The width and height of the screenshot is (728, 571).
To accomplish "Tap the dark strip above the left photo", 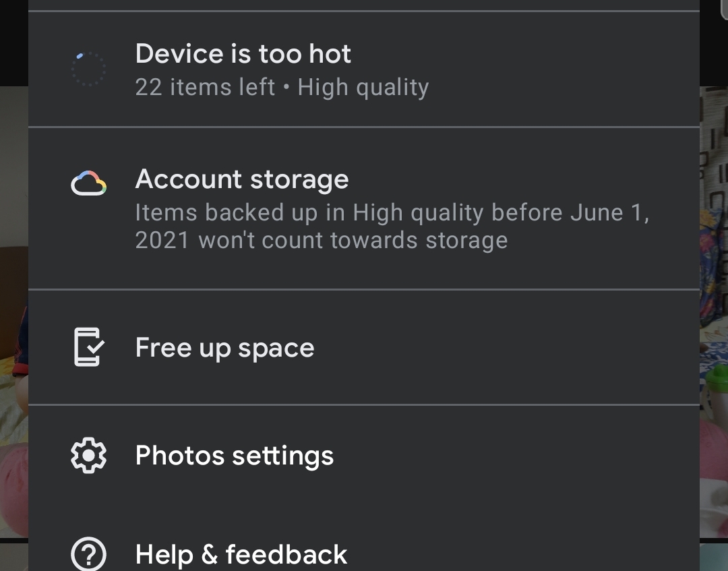I will tap(13, 40).
